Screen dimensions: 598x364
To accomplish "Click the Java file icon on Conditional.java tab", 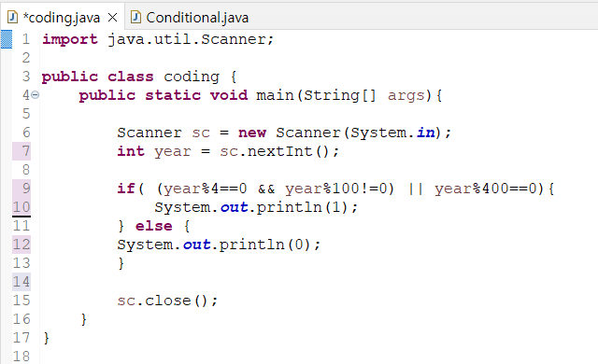I will tap(135, 17).
